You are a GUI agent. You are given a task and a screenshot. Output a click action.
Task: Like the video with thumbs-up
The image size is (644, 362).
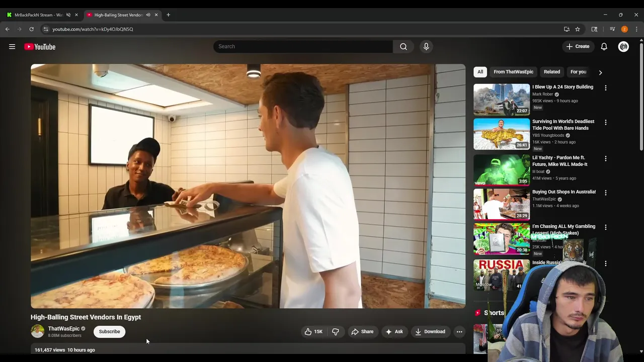tap(313, 332)
